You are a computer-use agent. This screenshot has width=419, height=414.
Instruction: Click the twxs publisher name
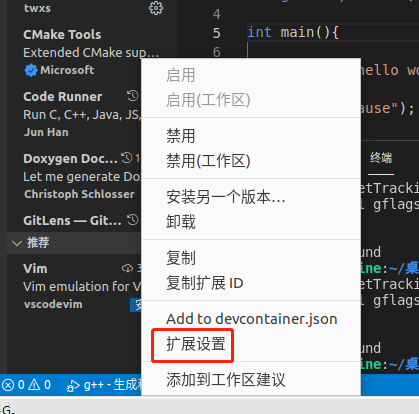coord(37,8)
